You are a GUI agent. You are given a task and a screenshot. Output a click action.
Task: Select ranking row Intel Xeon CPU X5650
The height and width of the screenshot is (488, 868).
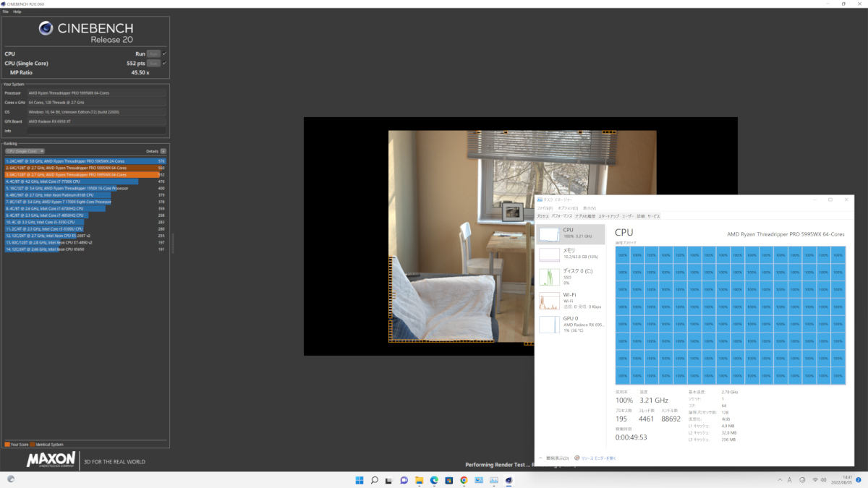(85, 249)
